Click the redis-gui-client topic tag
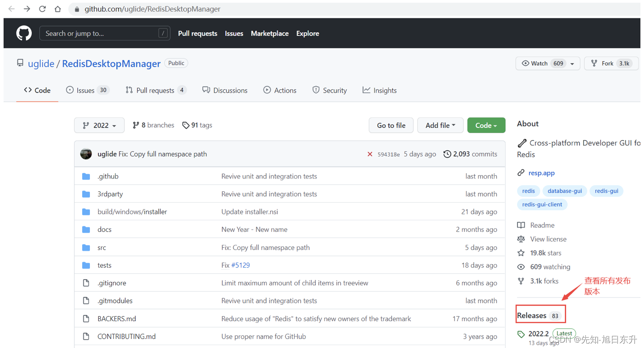The width and height of the screenshot is (644, 348). point(542,204)
